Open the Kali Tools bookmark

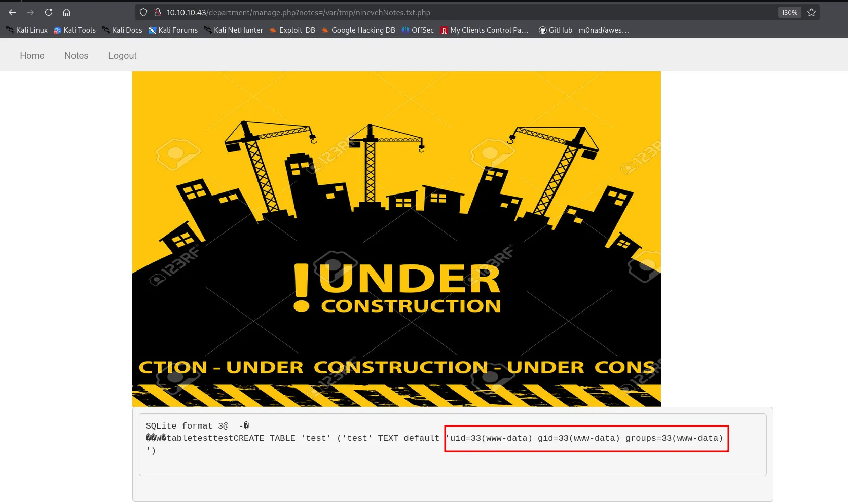coord(75,30)
